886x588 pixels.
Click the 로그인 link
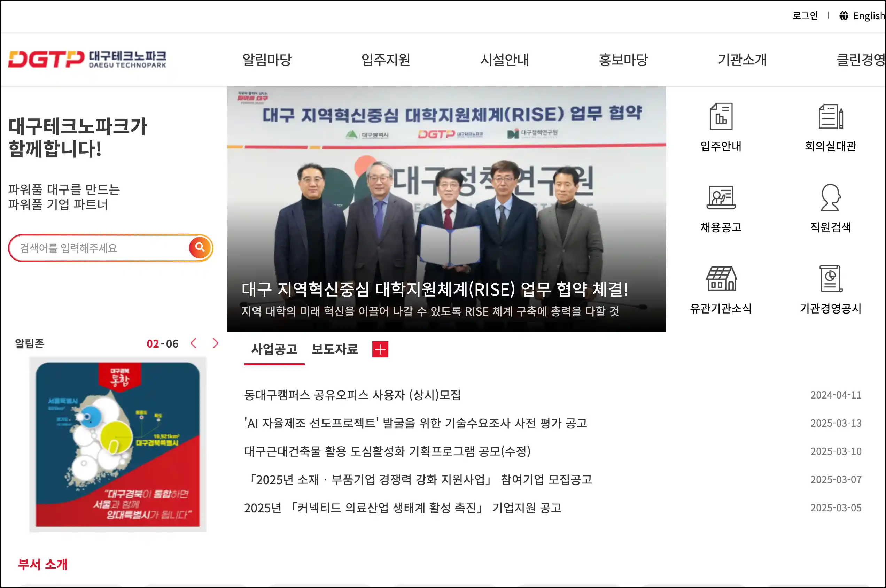(x=805, y=16)
